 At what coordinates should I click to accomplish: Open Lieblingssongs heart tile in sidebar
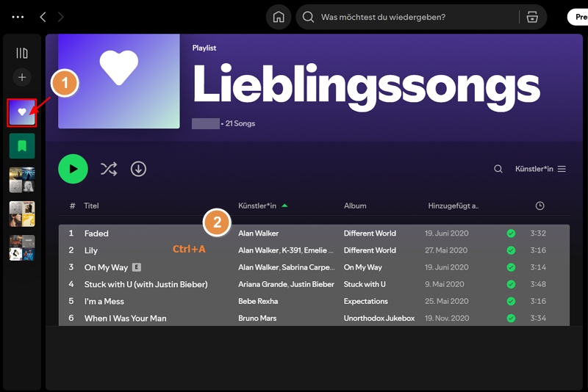click(x=22, y=112)
